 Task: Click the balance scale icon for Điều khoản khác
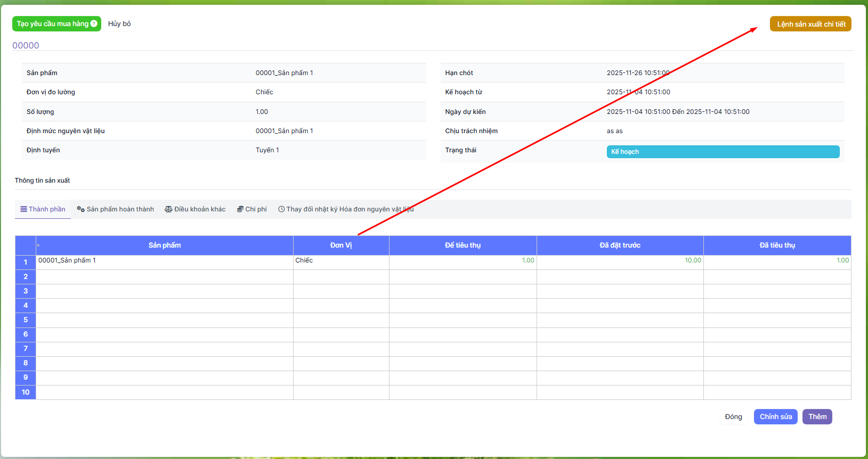168,209
